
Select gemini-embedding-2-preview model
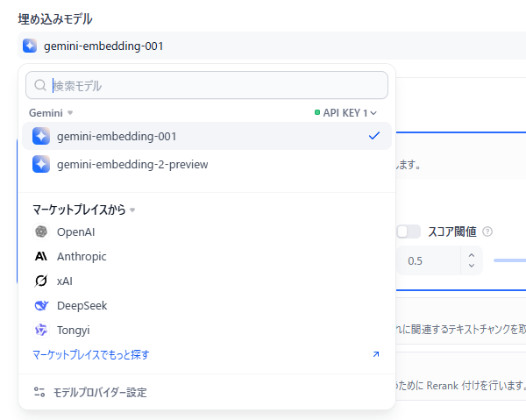207,164
